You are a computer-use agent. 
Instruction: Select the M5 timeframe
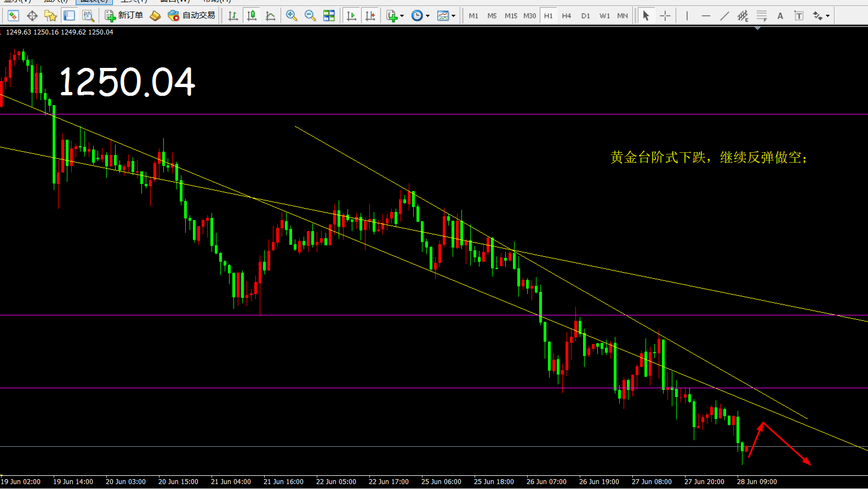coord(492,16)
